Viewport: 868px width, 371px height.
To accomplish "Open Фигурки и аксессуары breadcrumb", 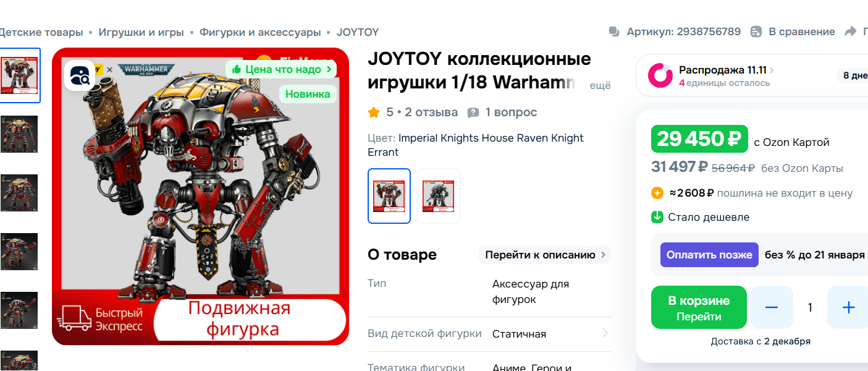I will tap(260, 32).
